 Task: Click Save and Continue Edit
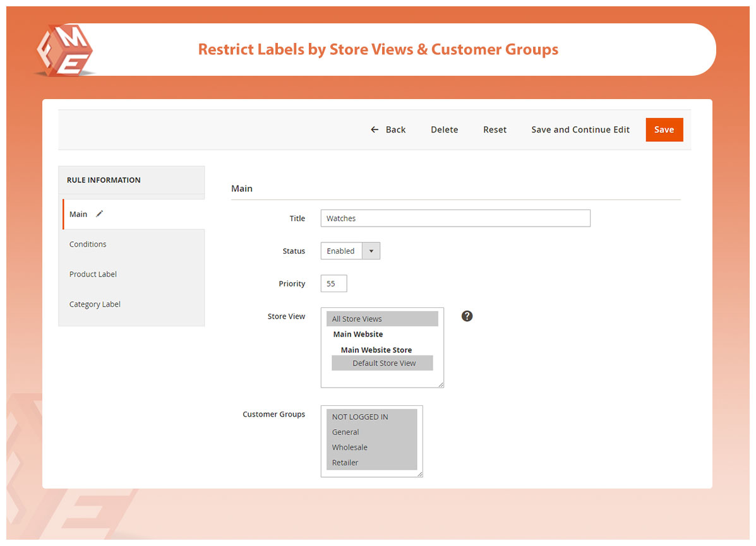click(x=580, y=129)
